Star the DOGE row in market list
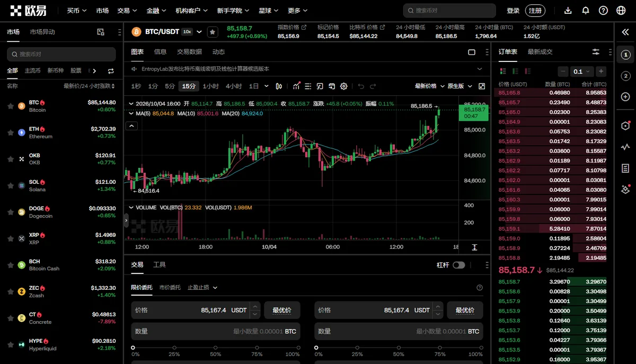The height and width of the screenshot is (364, 636). (10, 212)
